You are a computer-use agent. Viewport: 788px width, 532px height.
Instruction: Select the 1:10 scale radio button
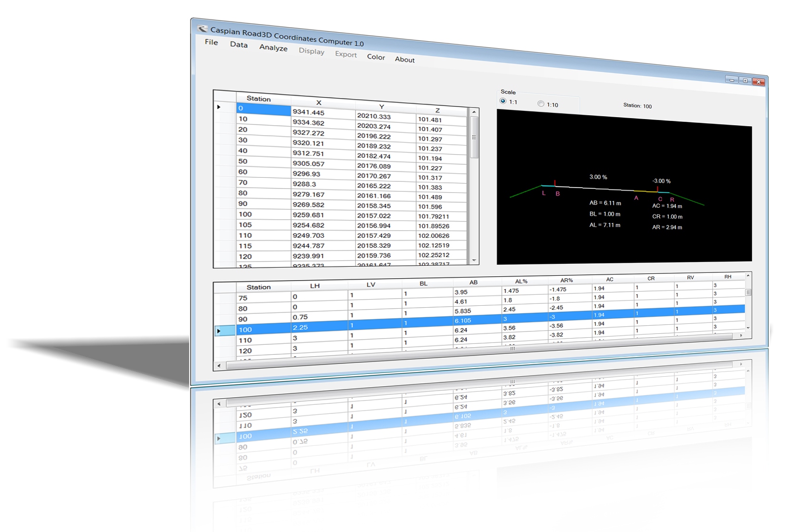(x=541, y=103)
